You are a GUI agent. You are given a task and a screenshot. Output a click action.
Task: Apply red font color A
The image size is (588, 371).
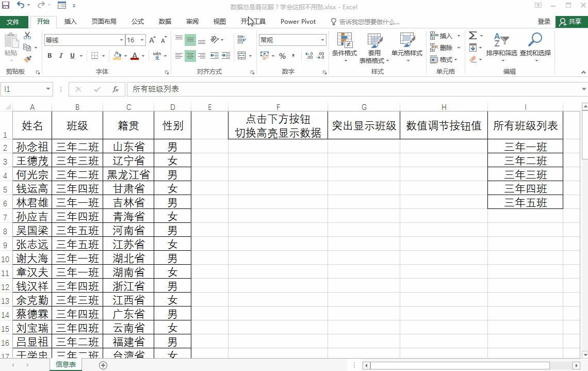click(135, 56)
